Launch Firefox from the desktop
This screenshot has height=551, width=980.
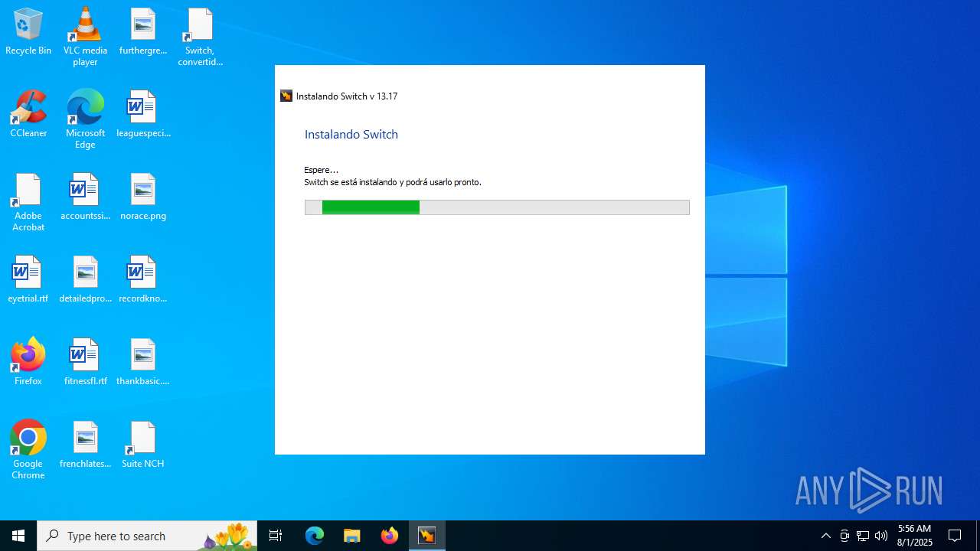tap(28, 361)
